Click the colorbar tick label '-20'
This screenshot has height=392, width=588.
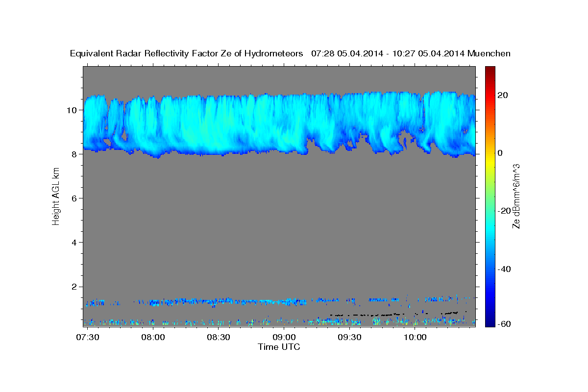click(504, 211)
